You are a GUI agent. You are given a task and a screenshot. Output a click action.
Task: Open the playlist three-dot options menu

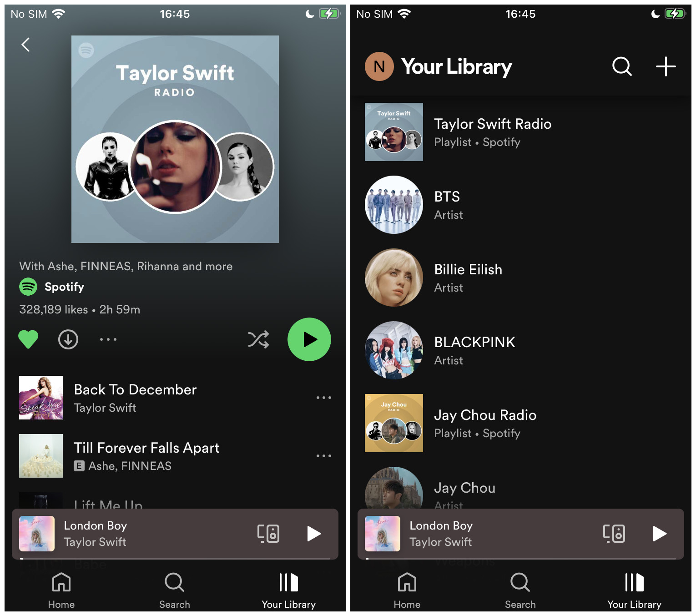click(x=108, y=339)
